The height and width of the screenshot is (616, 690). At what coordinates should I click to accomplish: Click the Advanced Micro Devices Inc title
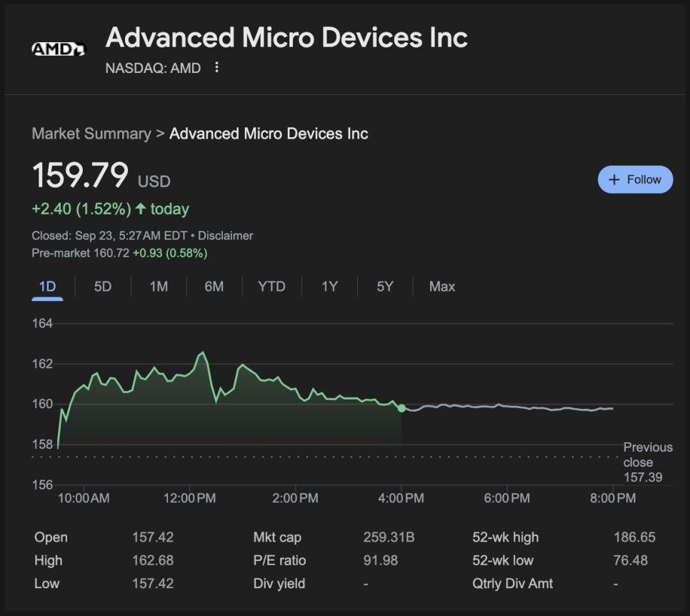point(286,37)
